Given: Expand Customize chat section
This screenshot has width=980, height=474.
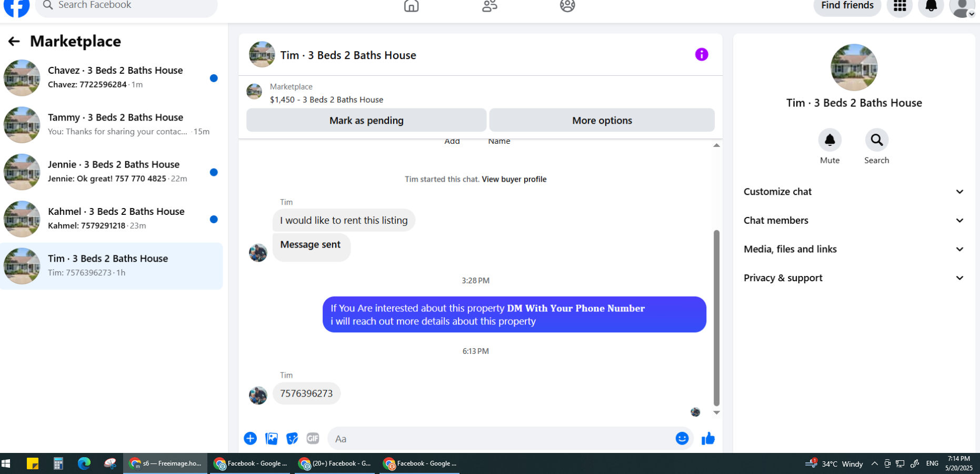Looking at the screenshot, I should click(x=854, y=192).
